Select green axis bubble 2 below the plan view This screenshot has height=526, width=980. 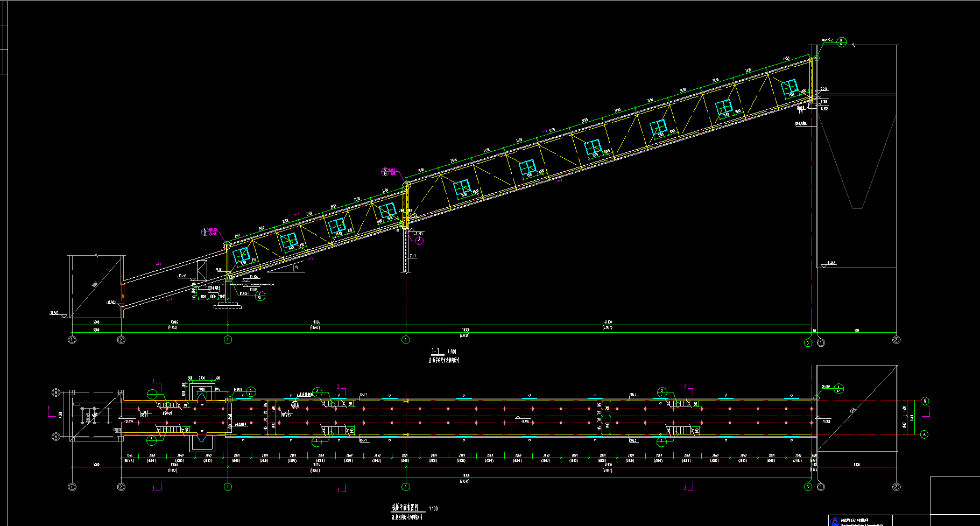(406, 487)
